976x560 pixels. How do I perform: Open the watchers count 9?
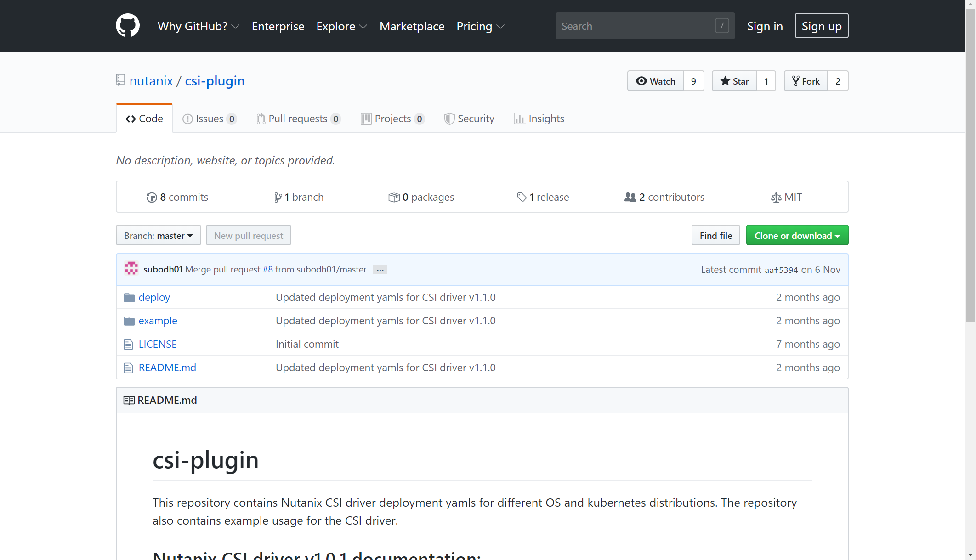[693, 81]
